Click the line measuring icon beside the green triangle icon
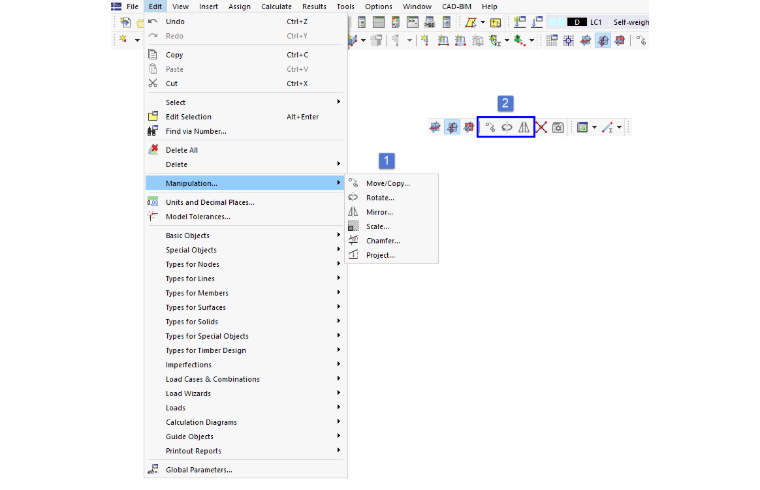 point(607,127)
